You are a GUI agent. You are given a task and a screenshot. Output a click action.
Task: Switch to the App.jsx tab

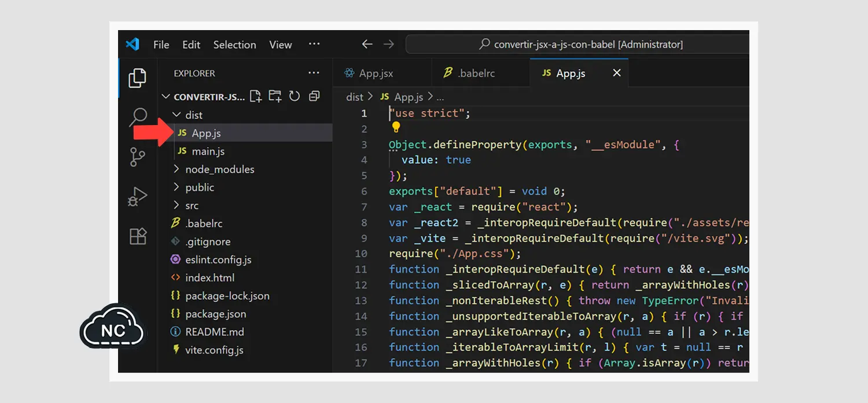[376, 74]
